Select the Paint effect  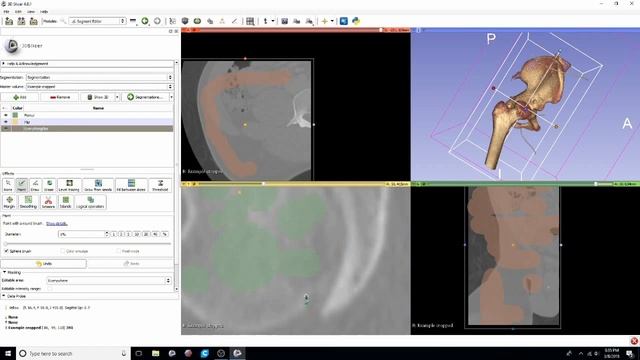click(x=21, y=185)
